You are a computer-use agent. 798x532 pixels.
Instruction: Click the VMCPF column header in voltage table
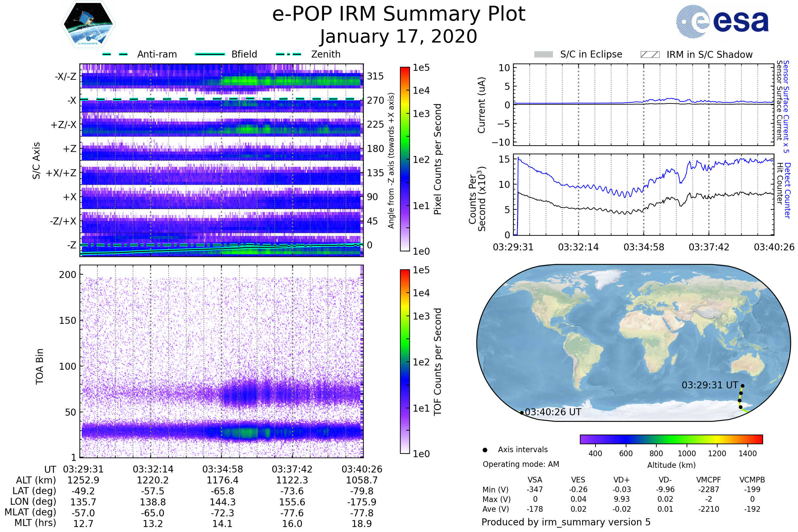709,480
